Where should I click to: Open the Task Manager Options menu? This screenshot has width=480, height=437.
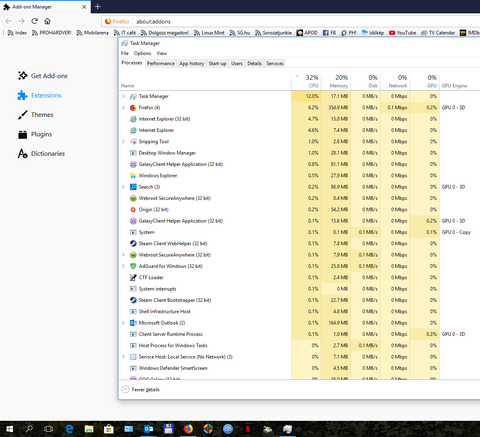click(142, 53)
